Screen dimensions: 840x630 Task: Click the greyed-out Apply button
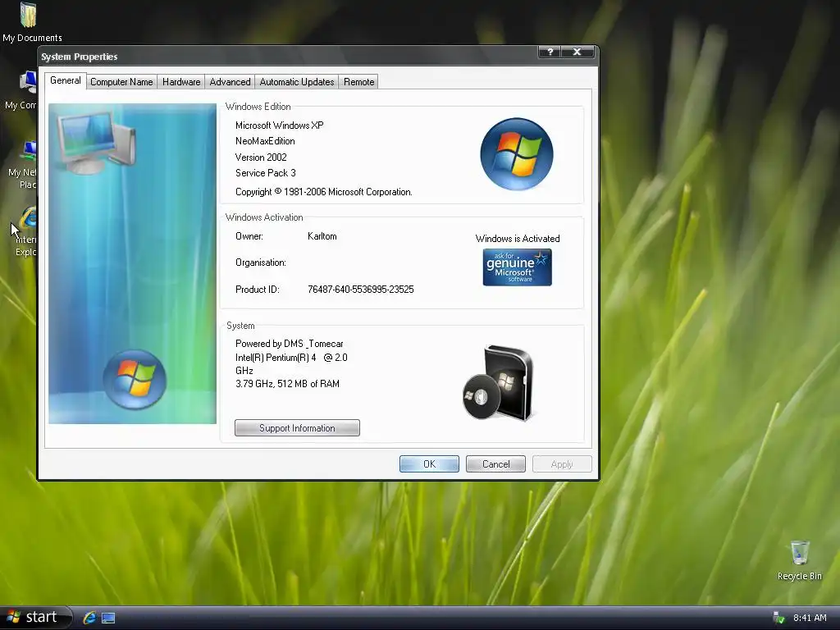(562, 464)
